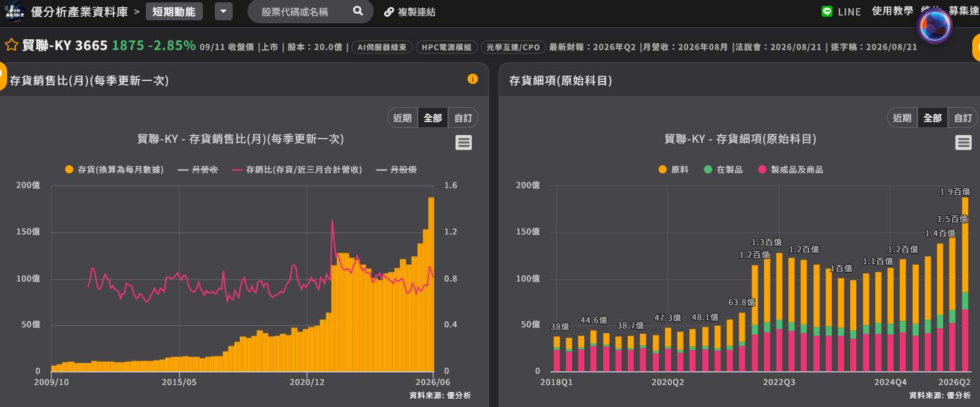Click x-axis label 2022Q3
This screenshot has width=980, height=407.
[779, 382]
